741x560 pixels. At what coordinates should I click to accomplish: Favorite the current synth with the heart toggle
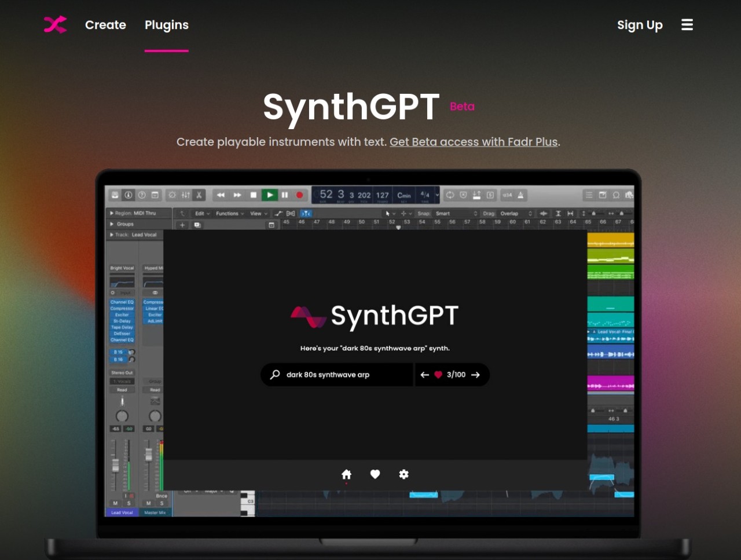pos(439,375)
